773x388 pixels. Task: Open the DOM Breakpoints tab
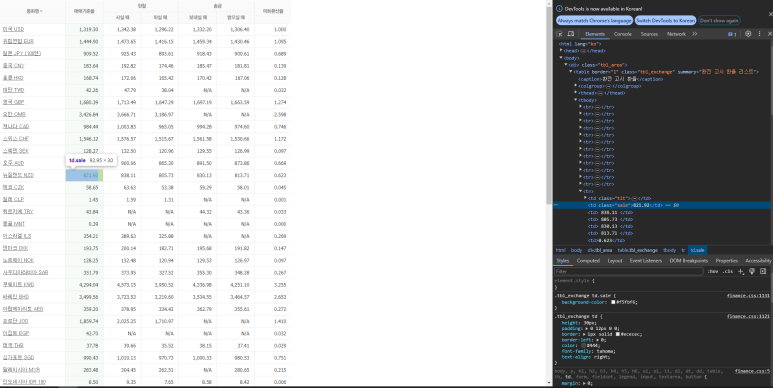[689, 261]
